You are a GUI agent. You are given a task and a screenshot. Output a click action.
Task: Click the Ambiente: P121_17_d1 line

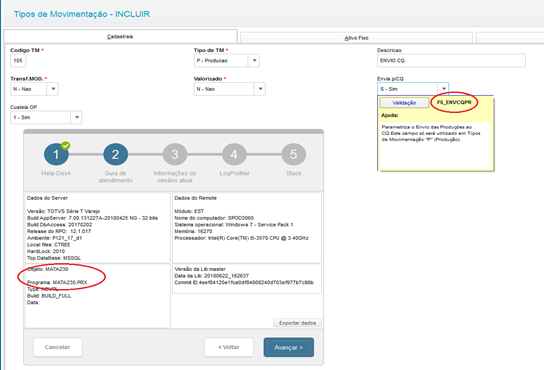(x=54, y=238)
